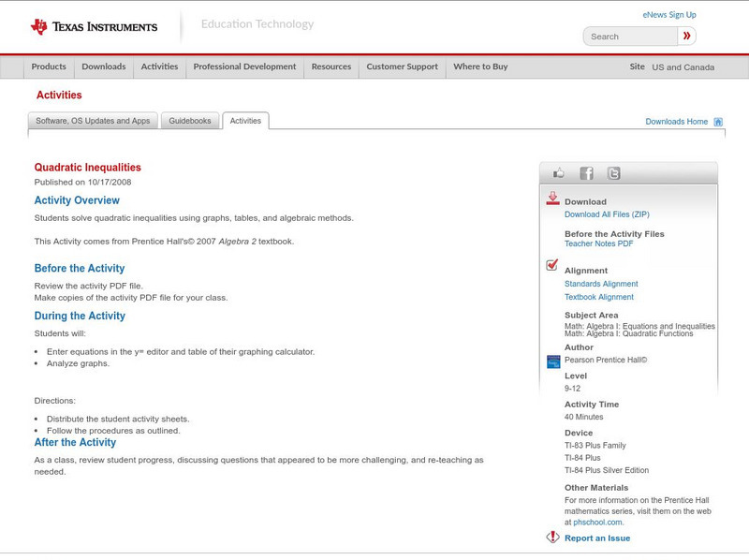The image size is (749, 560).
Task: Click inside the Search input field
Action: click(630, 37)
